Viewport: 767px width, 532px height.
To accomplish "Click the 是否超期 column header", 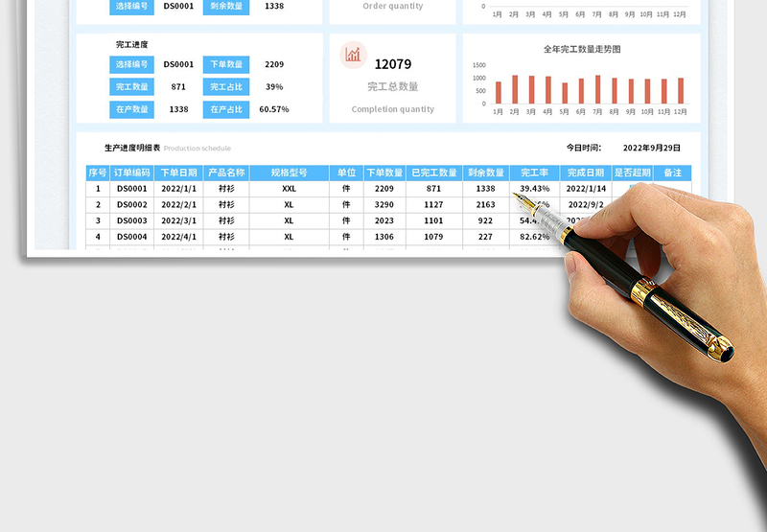I will [631, 173].
